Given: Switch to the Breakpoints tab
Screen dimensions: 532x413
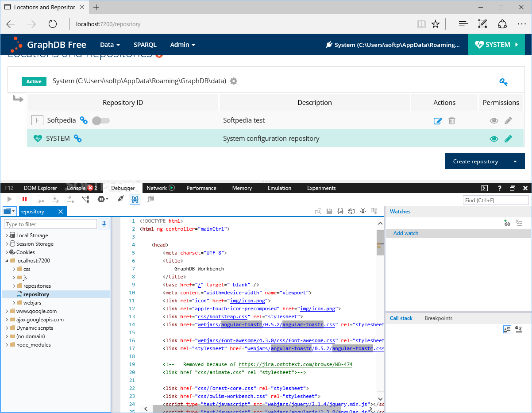Looking at the screenshot, I should 439,318.
